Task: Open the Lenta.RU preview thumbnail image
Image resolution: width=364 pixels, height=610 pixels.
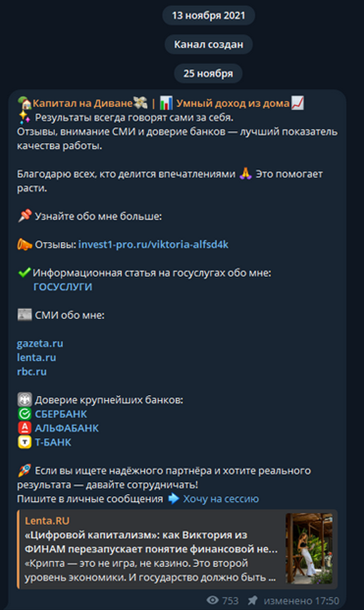Action: [x=309, y=548]
